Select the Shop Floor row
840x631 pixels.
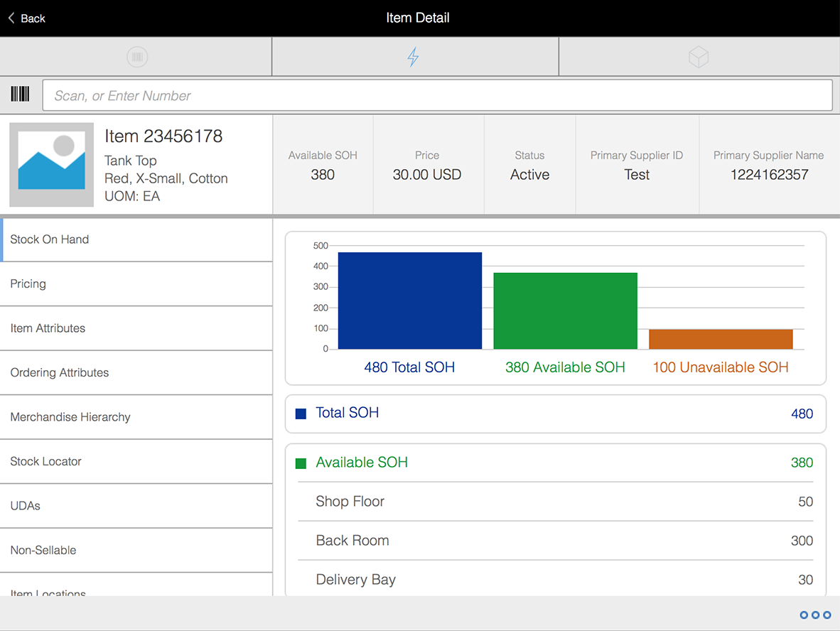(x=556, y=502)
